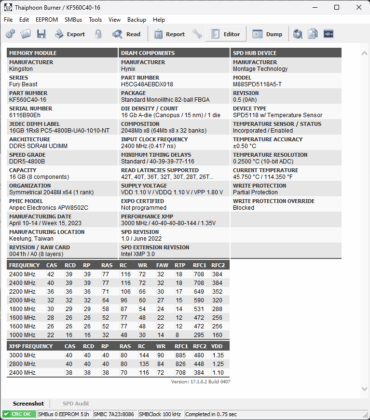Click the wrench toolbar icon
Viewport: 370px width, 420px height.
(197, 34)
